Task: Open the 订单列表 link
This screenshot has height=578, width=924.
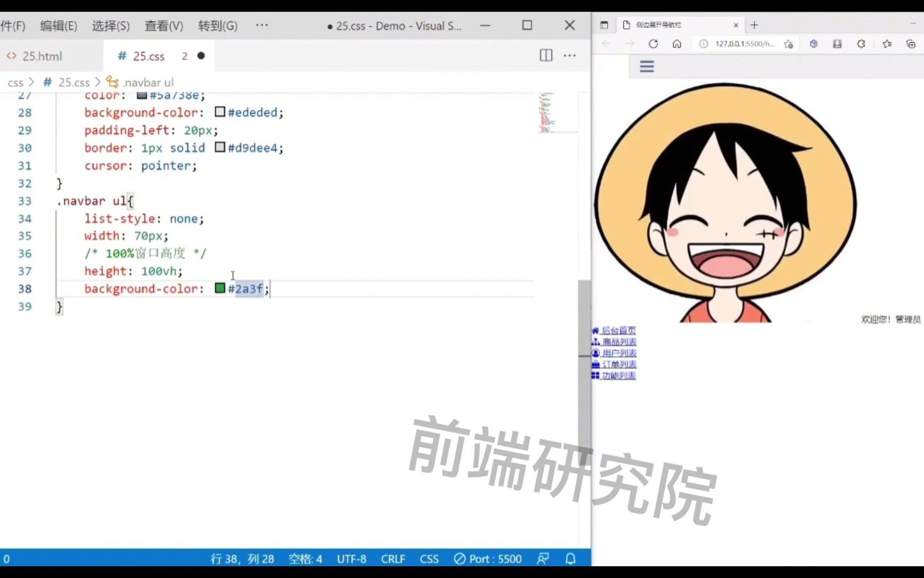Action: point(619,364)
